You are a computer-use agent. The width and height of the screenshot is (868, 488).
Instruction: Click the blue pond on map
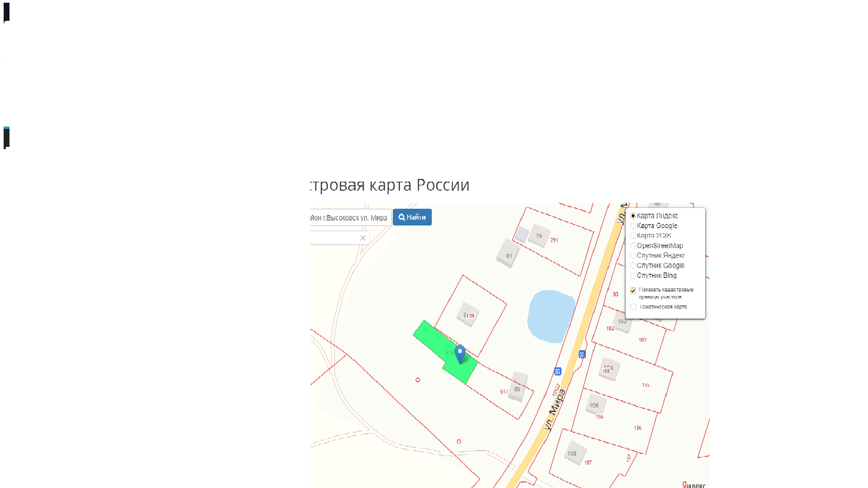pos(550,316)
